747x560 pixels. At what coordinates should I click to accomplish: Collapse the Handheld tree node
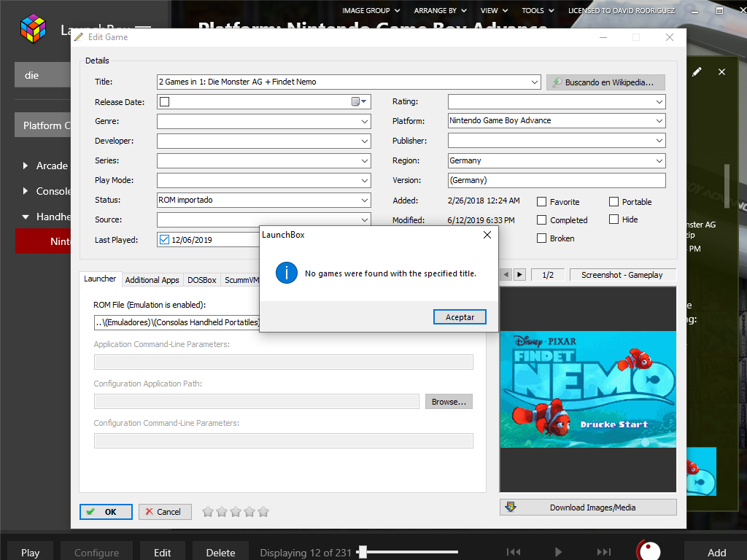(26, 217)
